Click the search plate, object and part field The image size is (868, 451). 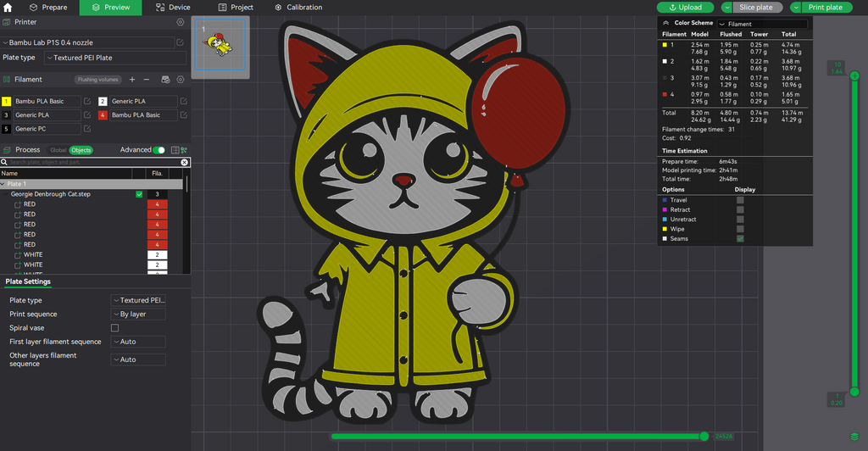[94, 162]
